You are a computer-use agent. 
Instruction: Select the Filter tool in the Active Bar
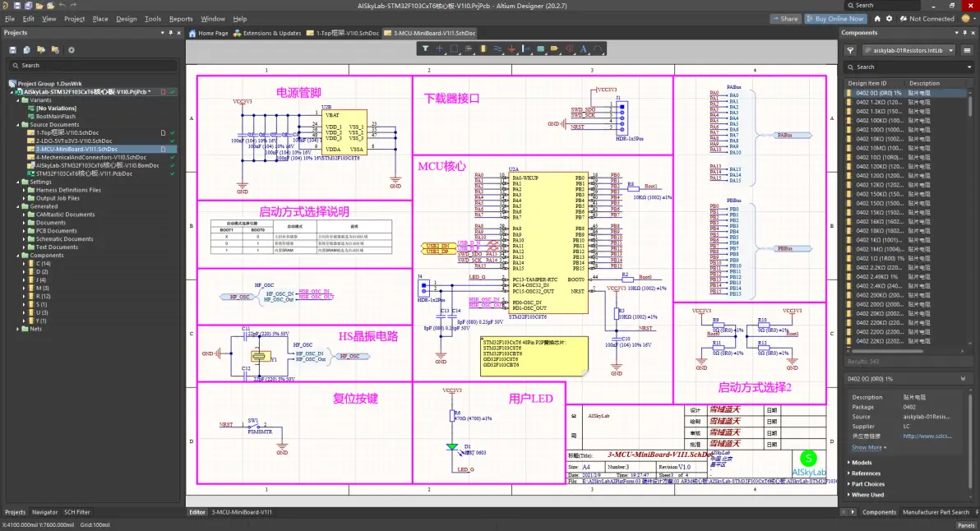click(x=426, y=48)
